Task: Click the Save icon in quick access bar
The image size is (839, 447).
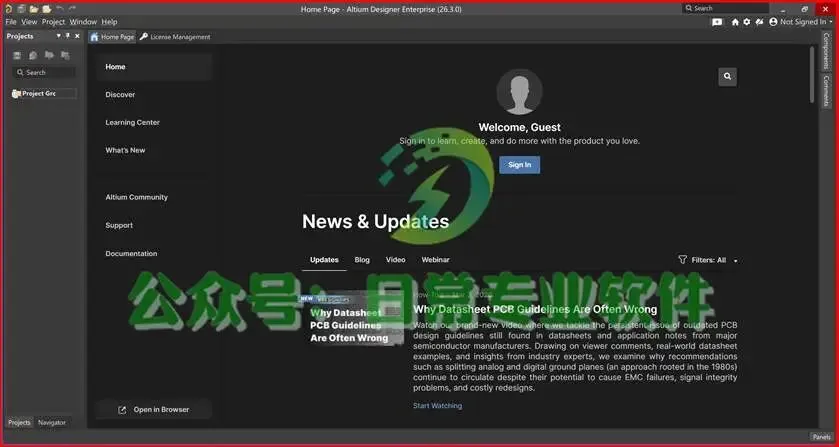Action: 21,9
